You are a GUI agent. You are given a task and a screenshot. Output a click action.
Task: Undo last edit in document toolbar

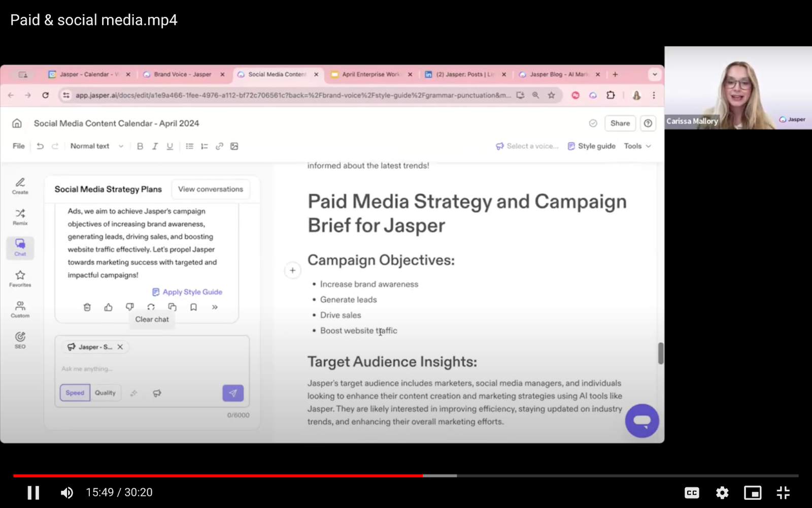coord(40,146)
